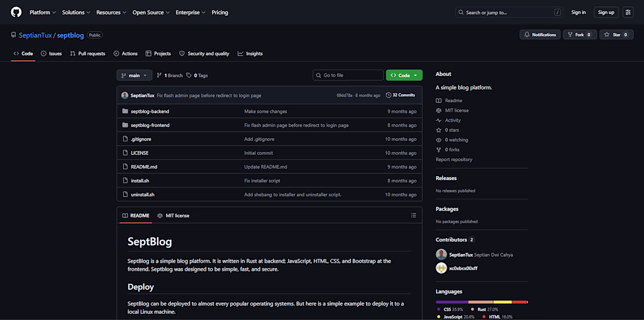The width and height of the screenshot is (644, 320).
Task: Click the xc0xbcx00xff contributor avatar
Action: point(441,268)
